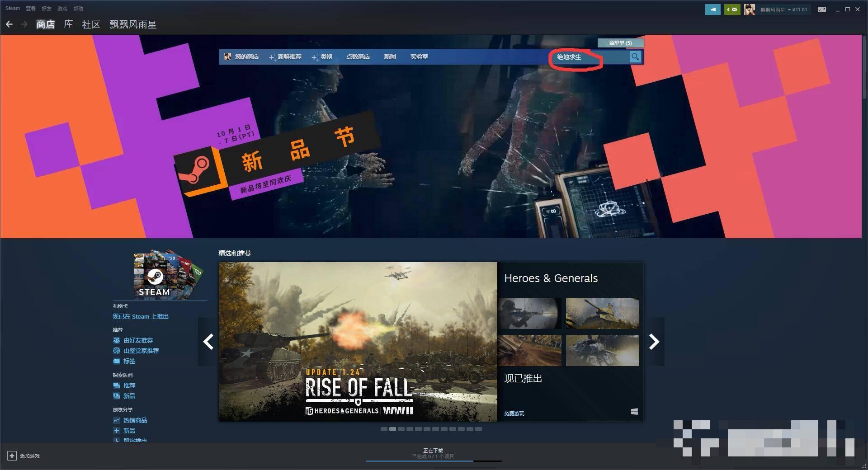868x470 pixels.
Task: Open the 标签 link in sidebar
Action: 129,361
